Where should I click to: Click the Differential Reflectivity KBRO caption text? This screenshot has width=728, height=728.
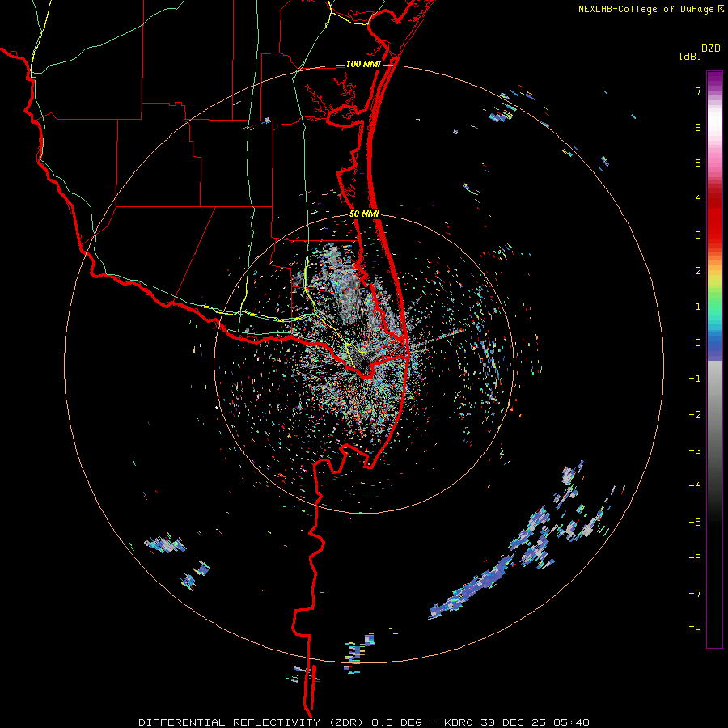click(x=364, y=722)
